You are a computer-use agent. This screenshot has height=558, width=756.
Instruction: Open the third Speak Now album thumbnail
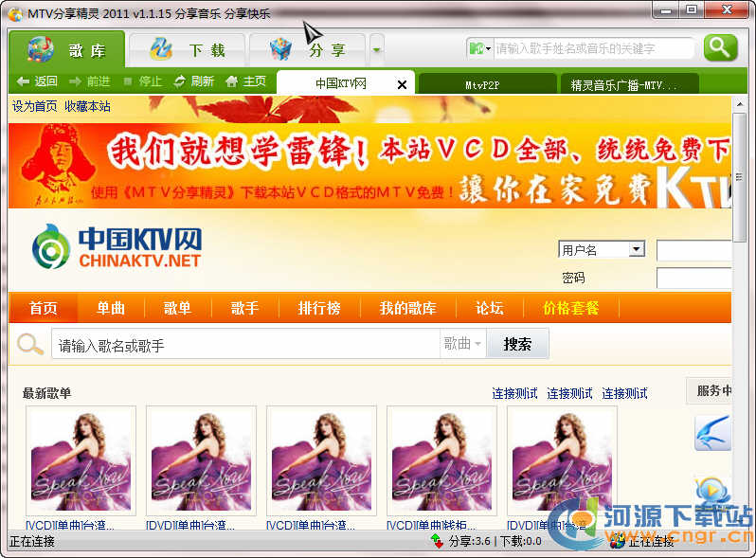click(x=321, y=461)
